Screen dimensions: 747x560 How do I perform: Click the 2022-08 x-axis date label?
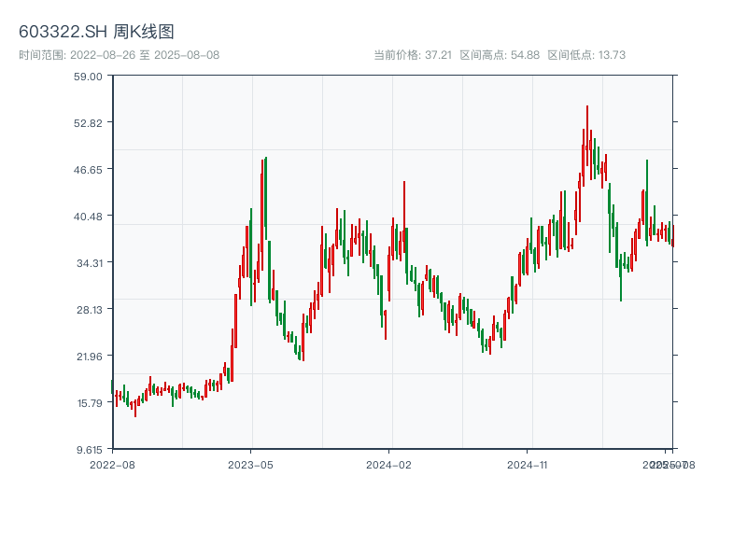(x=112, y=464)
